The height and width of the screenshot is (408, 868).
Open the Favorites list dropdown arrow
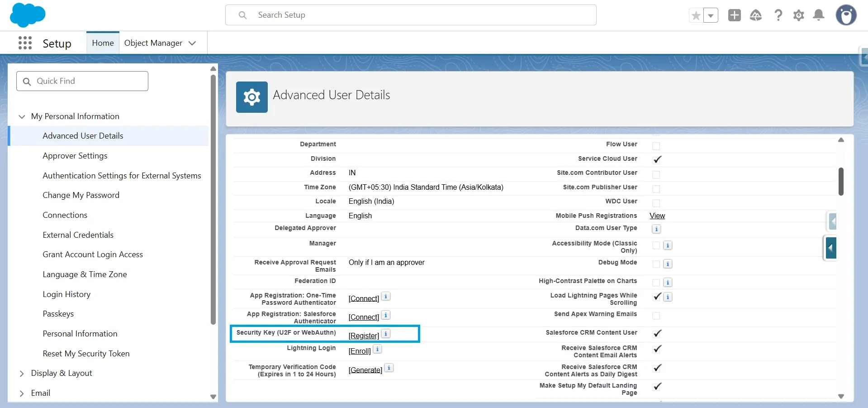pos(711,15)
